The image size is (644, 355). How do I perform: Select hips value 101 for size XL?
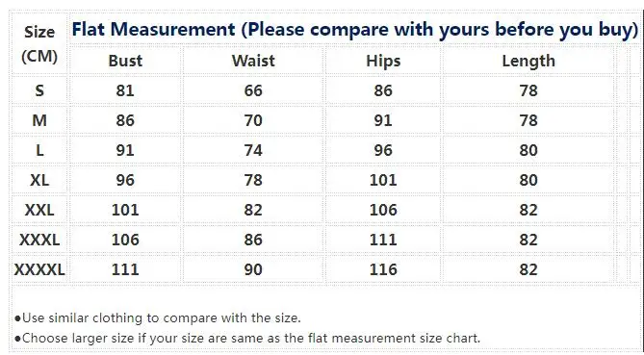coord(383,180)
